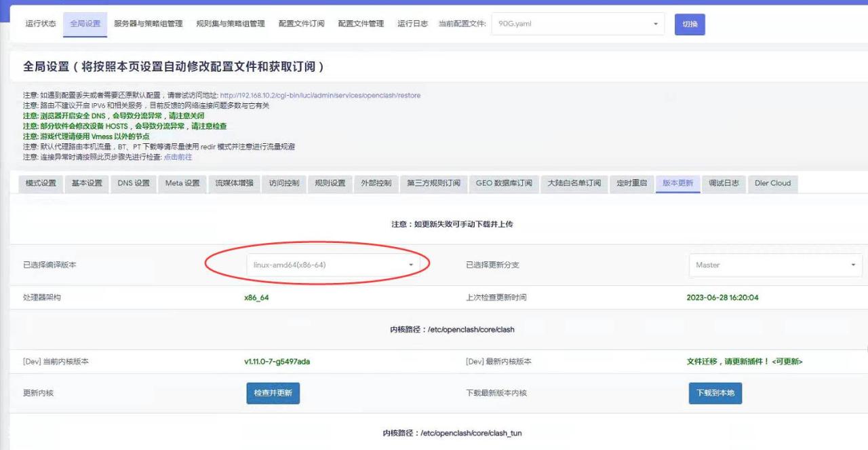Select the 流媒体增强 sub-tab
This screenshot has width=868, height=450.
234,183
